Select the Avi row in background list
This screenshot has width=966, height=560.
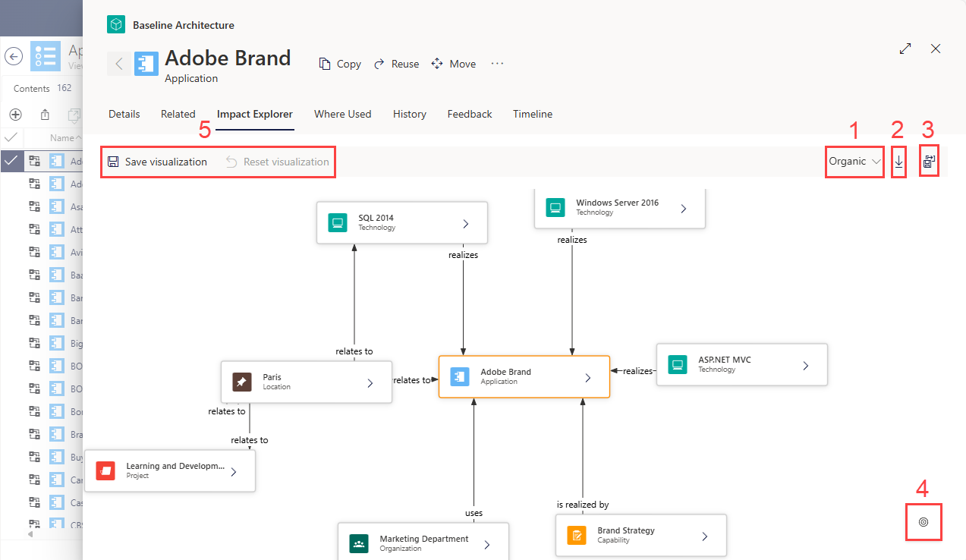pyautogui.click(x=41, y=252)
